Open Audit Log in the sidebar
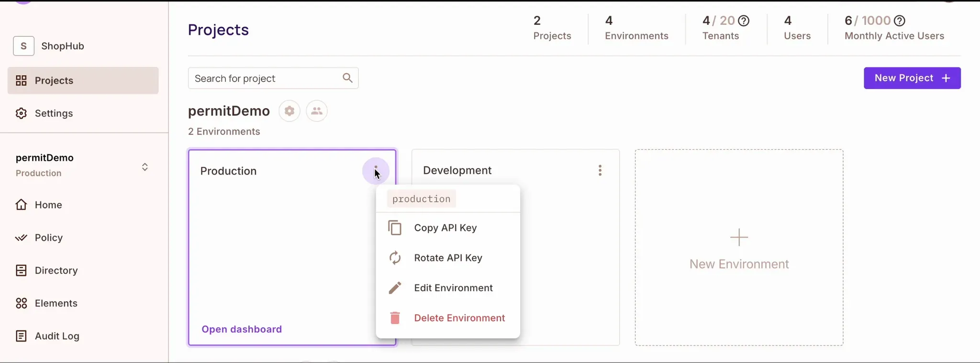The image size is (980, 363). point(56,336)
